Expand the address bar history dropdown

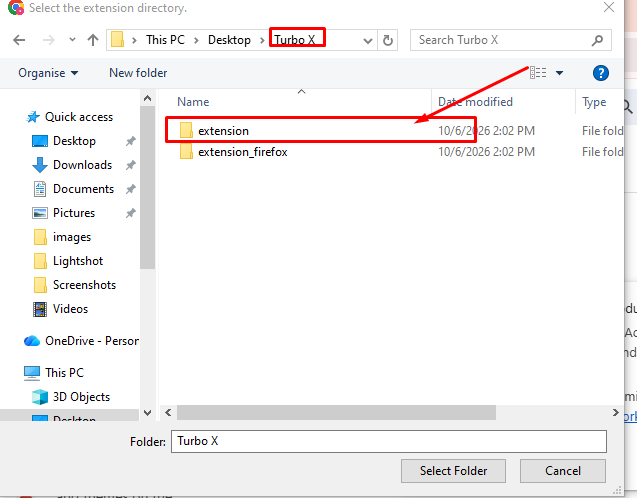pos(368,40)
